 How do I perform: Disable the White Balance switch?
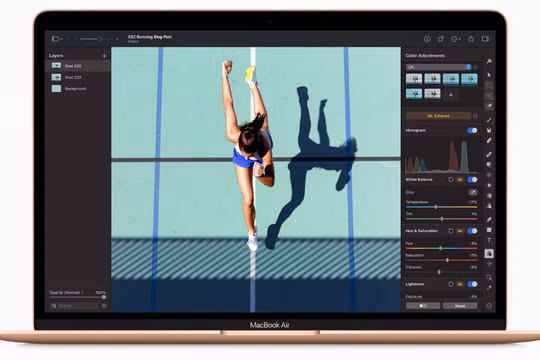[472, 179]
